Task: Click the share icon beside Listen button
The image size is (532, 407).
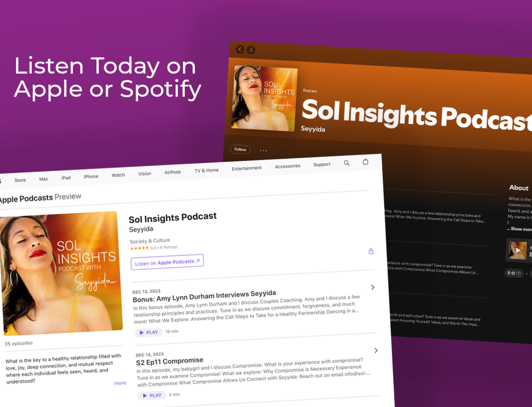Action: [x=371, y=251]
